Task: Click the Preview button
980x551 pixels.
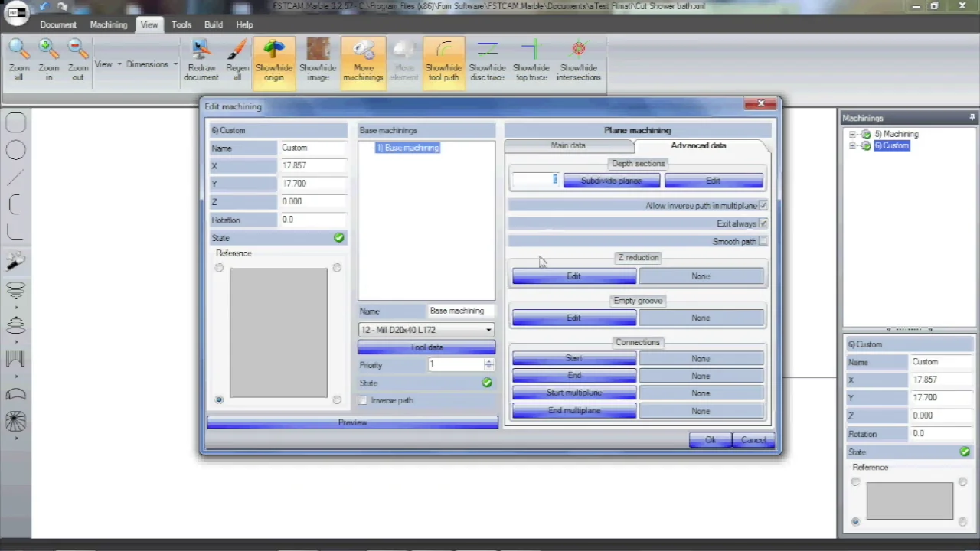Action: pos(352,422)
